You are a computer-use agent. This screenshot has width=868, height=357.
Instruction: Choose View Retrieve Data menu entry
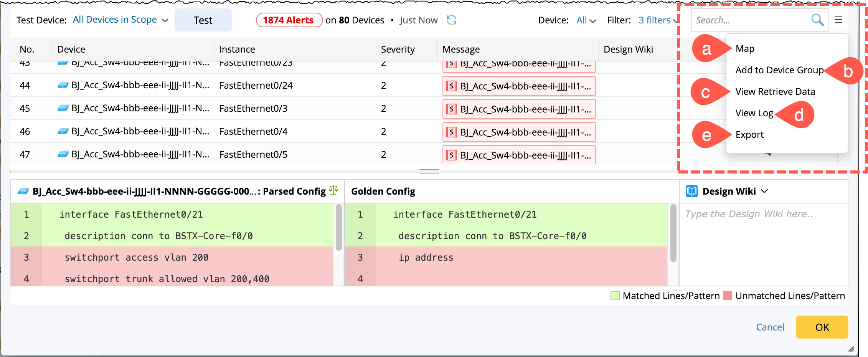[x=775, y=92]
